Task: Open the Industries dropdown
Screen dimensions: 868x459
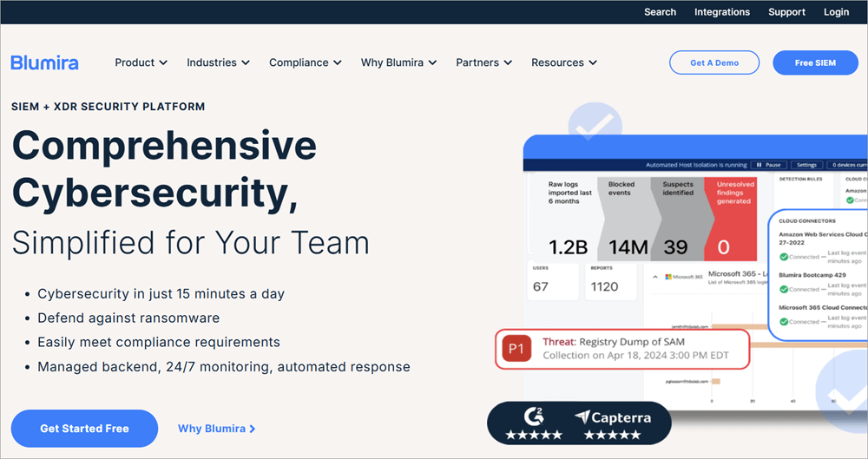Action: [218, 62]
